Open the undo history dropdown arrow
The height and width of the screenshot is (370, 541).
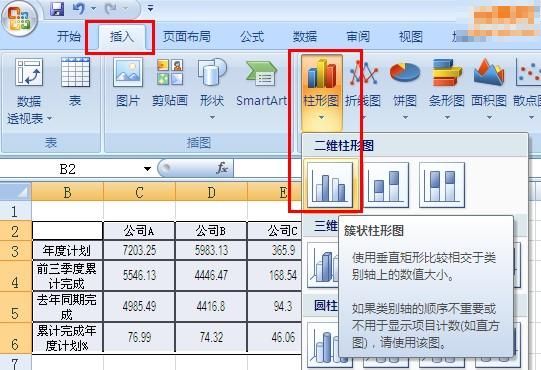pyautogui.click(x=94, y=8)
